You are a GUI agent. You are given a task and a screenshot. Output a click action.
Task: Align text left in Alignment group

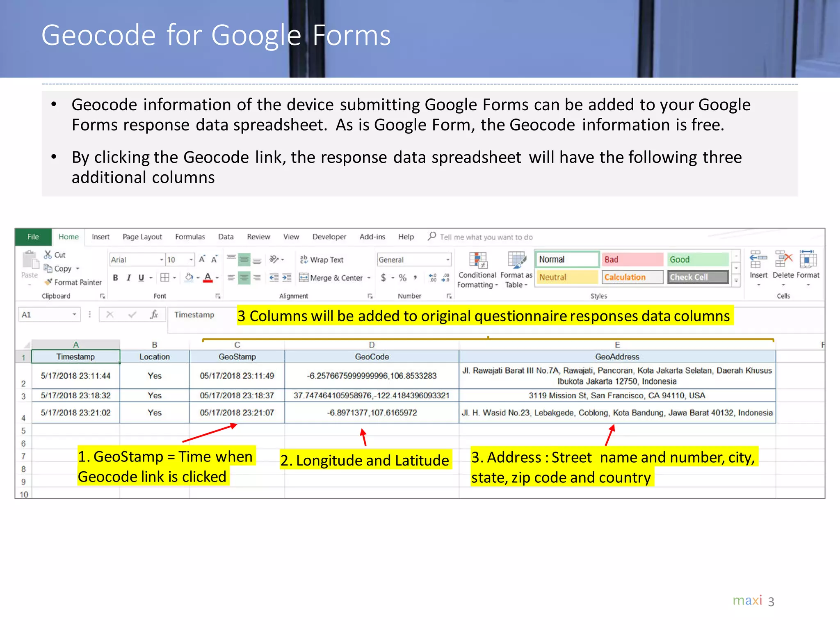tap(231, 278)
